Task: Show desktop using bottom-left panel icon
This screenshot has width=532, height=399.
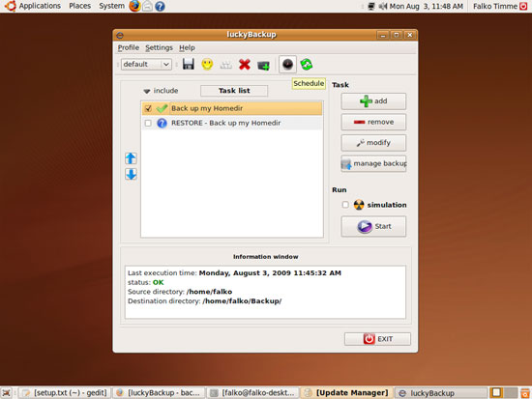Action: tap(6, 392)
